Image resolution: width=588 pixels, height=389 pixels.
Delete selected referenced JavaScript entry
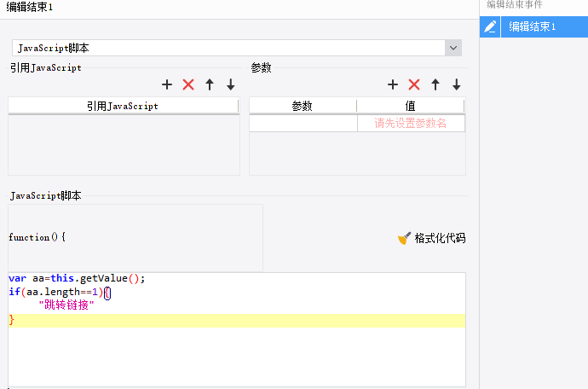[188, 84]
